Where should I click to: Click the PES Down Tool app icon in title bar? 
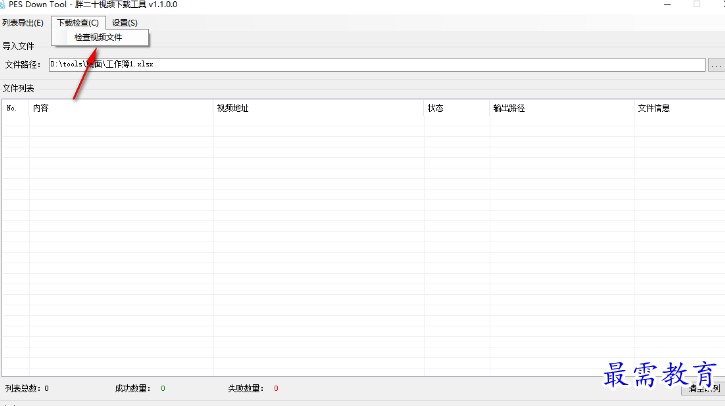[2, 5]
